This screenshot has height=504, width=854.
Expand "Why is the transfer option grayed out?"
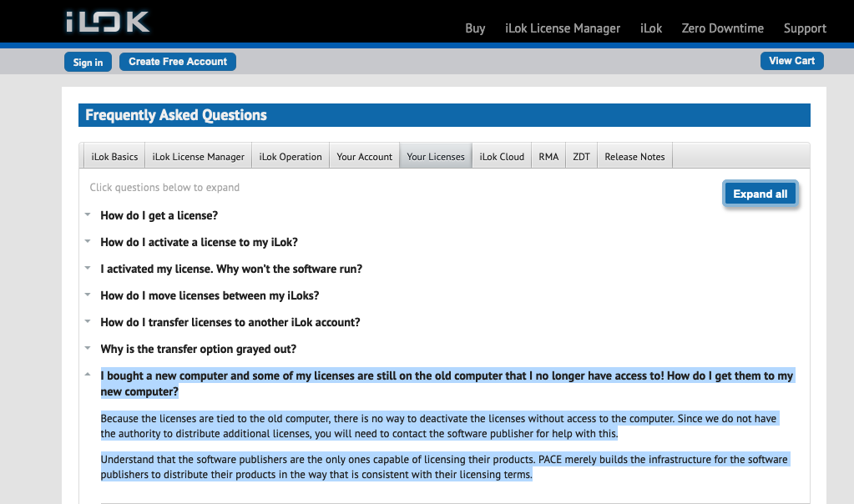(198, 349)
